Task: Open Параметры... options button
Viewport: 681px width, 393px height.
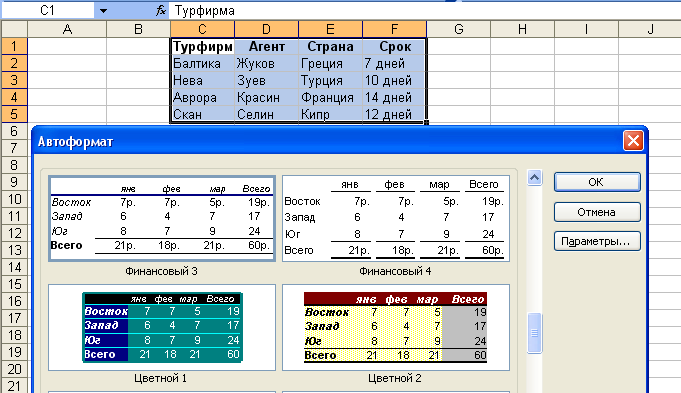Action: coord(597,241)
